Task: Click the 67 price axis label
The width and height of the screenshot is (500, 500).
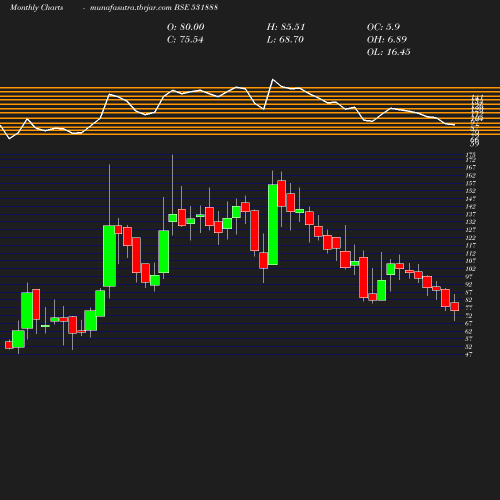Action: point(469,323)
